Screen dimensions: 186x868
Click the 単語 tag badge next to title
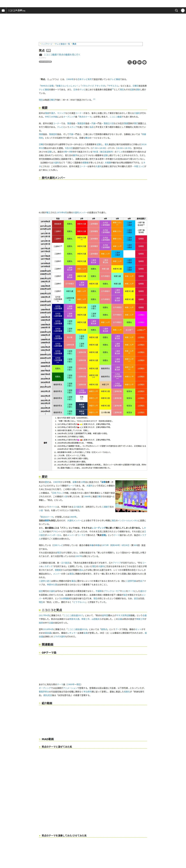point(49,50)
